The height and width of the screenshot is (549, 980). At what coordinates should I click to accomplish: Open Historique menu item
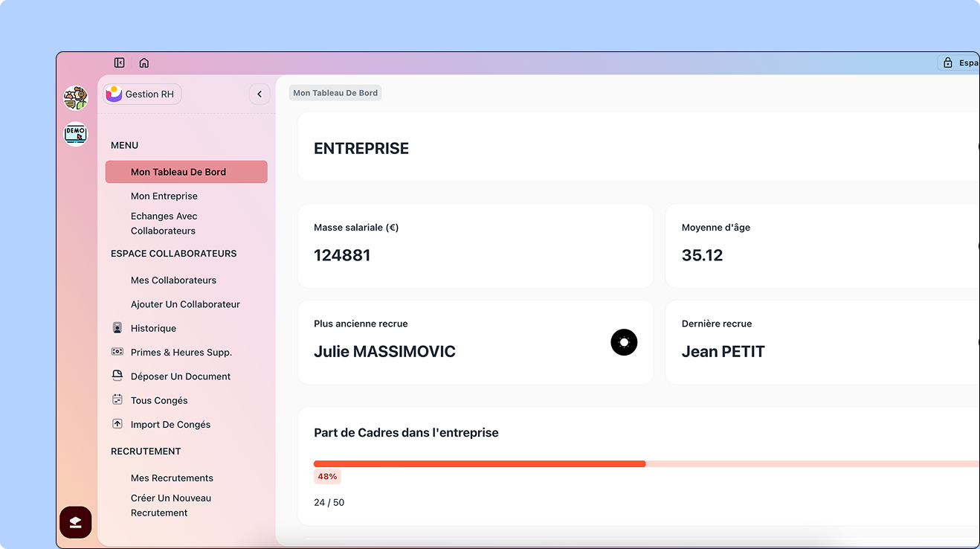tap(153, 328)
